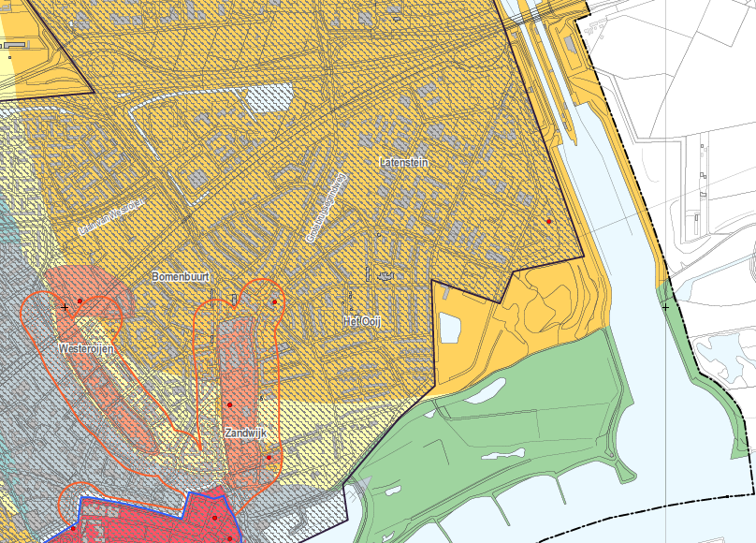
Task: Click the rotated street label left of Latenstein
Action: [x=327, y=207]
